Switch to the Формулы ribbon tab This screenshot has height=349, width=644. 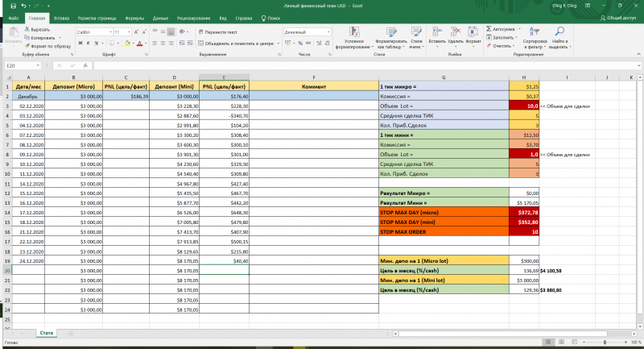pos(134,16)
